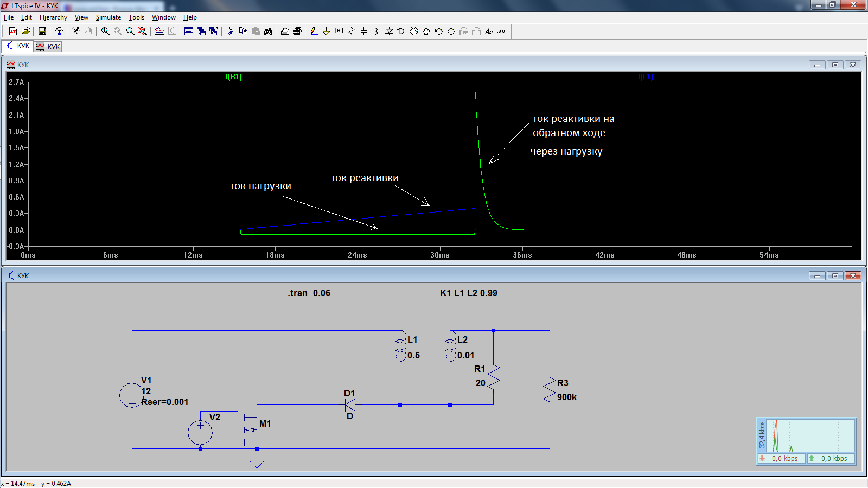The image size is (868, 488).
Task: Click the Control Panel hammer icon
Action: [59, 31]
